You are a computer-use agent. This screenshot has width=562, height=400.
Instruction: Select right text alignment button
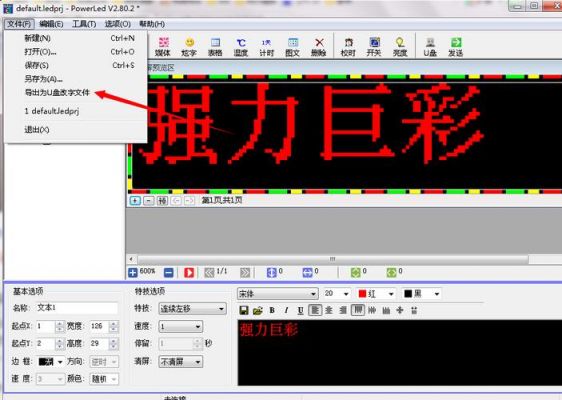pos(343,310)
